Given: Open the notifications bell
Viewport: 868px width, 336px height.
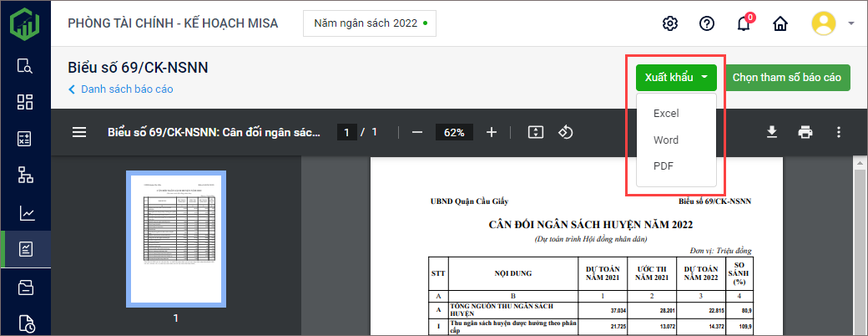Looking at the screenshot, I should (x=744, y=23).
